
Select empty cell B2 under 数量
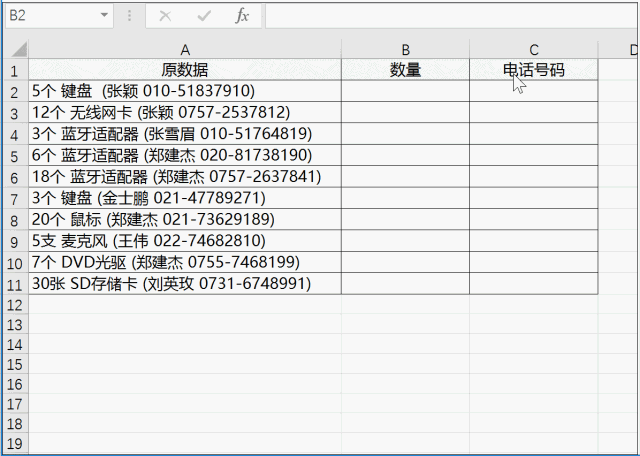coord(405,91)
